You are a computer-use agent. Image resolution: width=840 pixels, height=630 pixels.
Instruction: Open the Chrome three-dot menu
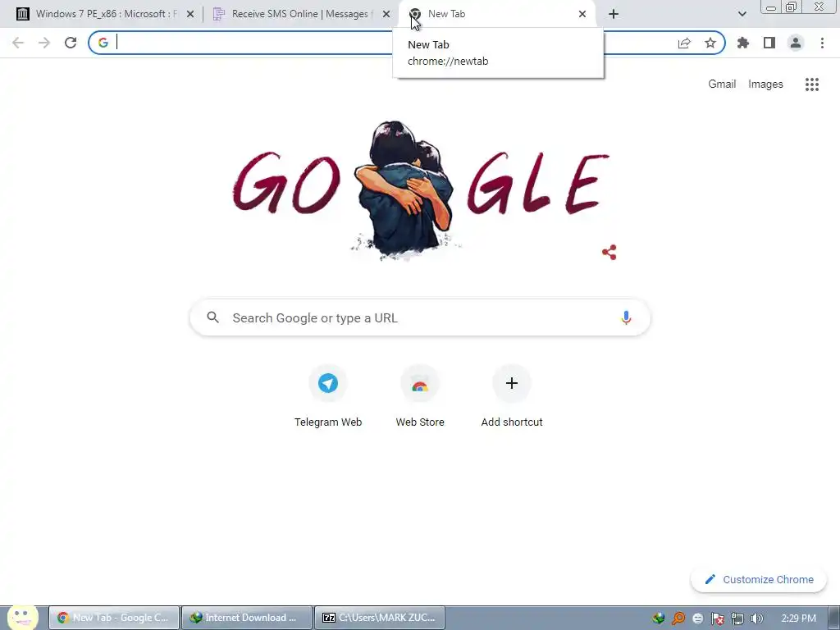tap(822, 43)
